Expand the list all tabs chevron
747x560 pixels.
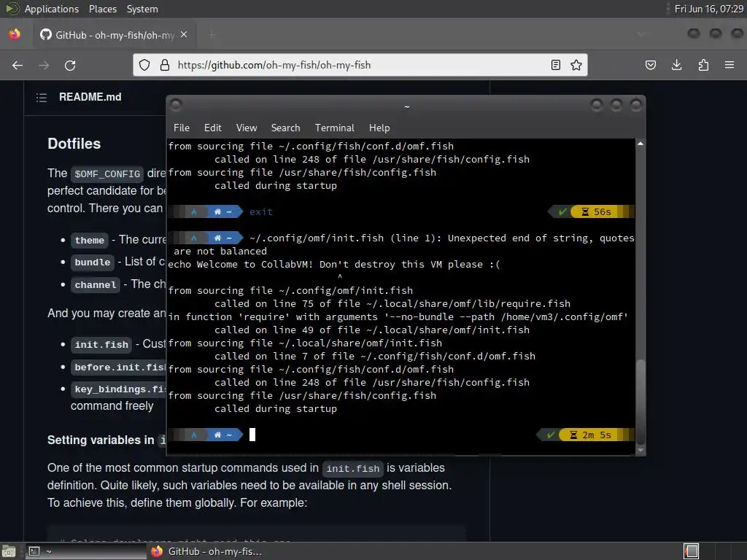tap(641, 35)
